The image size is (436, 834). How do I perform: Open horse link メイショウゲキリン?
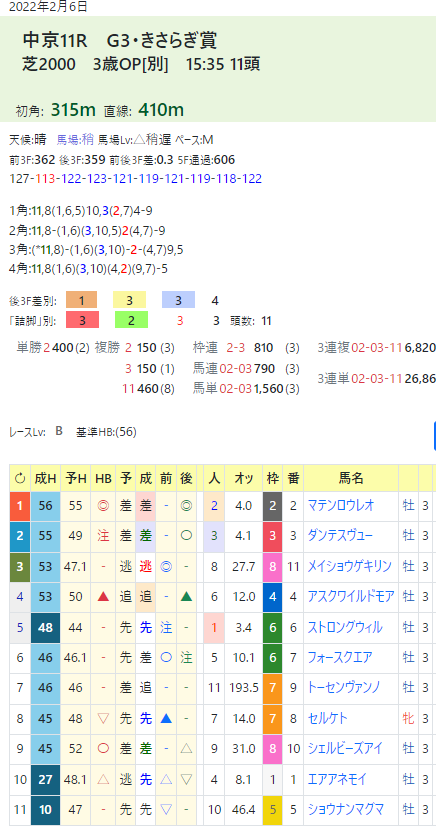[350, 566]
